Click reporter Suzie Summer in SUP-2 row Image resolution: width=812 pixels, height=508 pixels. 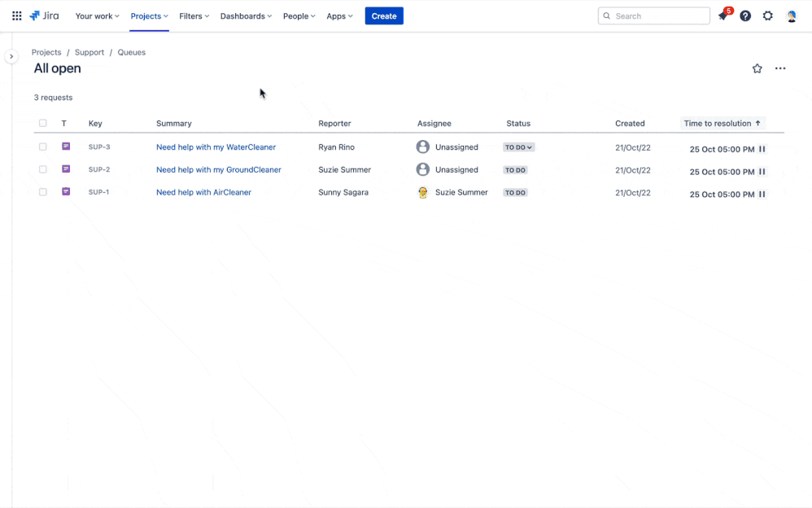[x=344, y=169]
